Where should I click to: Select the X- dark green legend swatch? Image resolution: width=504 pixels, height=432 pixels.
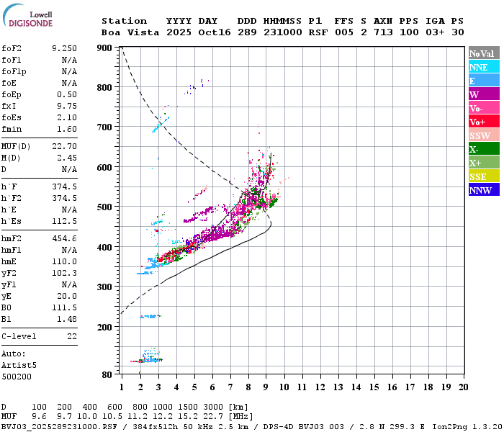tap(484, 149)
